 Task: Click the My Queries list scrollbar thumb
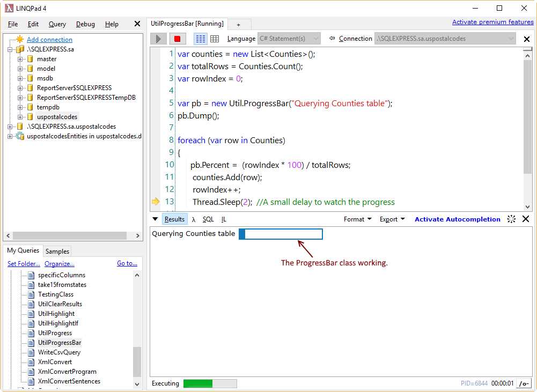137,361
